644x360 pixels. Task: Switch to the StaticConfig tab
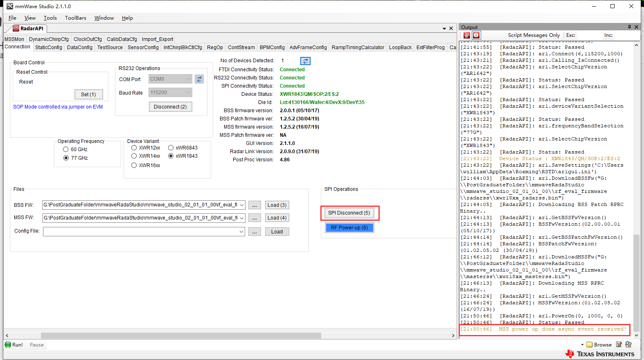coord(49,48)
